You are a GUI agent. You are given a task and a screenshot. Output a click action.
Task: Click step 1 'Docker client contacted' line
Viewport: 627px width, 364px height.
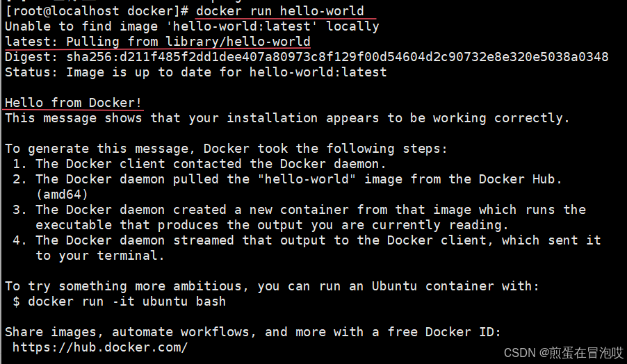click(x=199, y=164)
